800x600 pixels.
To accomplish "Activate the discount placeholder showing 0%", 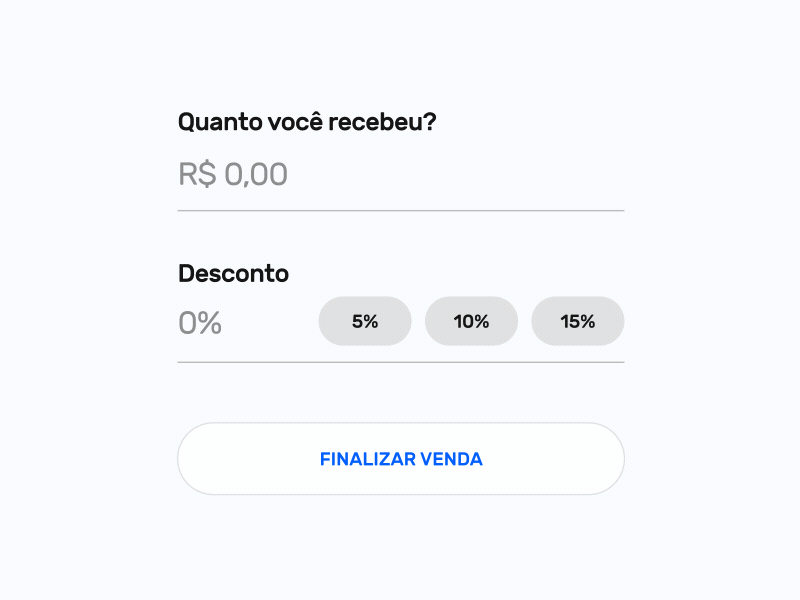I will [200, 322].
